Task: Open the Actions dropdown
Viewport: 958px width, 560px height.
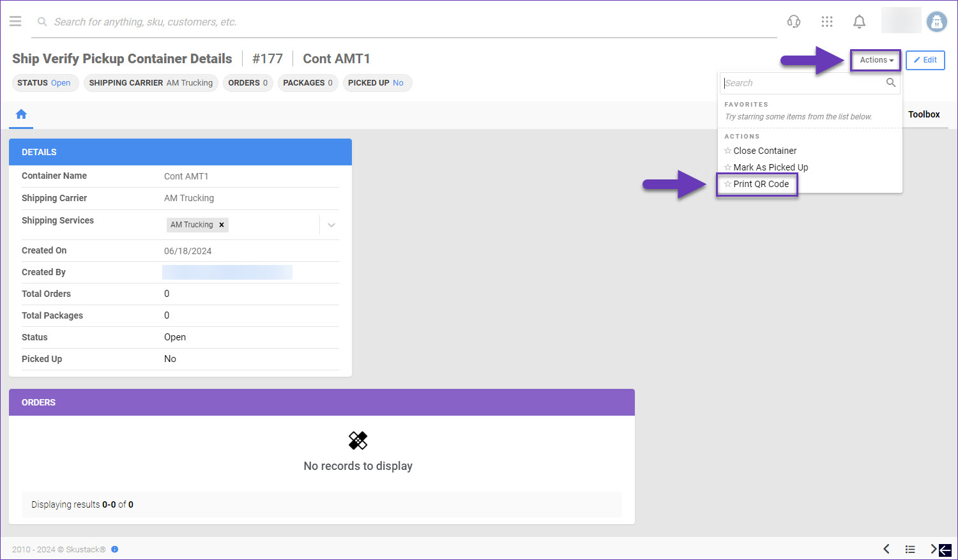Action: click(876, 60)
